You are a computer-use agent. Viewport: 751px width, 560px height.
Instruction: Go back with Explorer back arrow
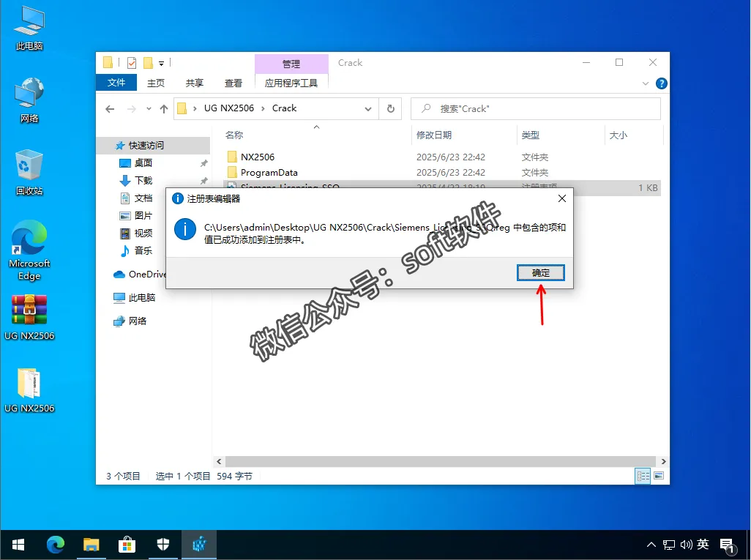(x=110, y=109)
